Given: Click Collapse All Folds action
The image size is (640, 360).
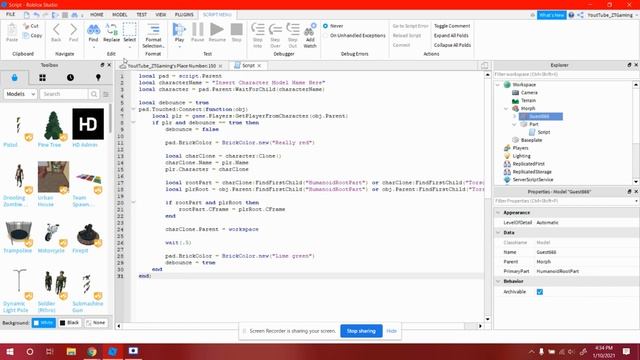Looking at the screenshot, I should [x=452, y=45].
